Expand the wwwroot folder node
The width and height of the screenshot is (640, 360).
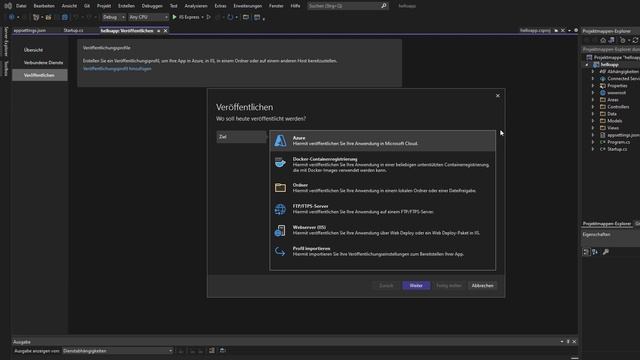[593, 93]
